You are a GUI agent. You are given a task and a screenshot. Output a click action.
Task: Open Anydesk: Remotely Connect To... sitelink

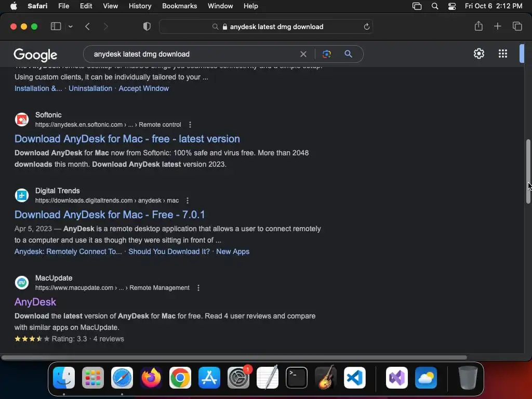(68, 251)
